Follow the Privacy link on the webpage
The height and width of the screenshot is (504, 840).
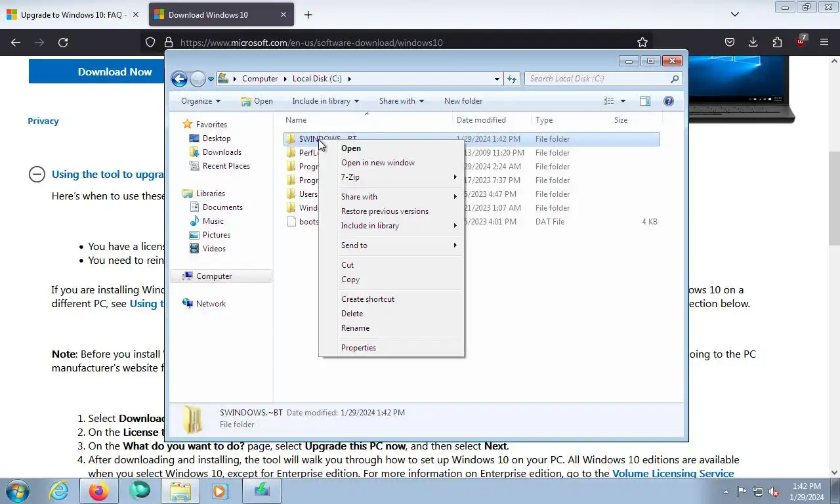43,121
